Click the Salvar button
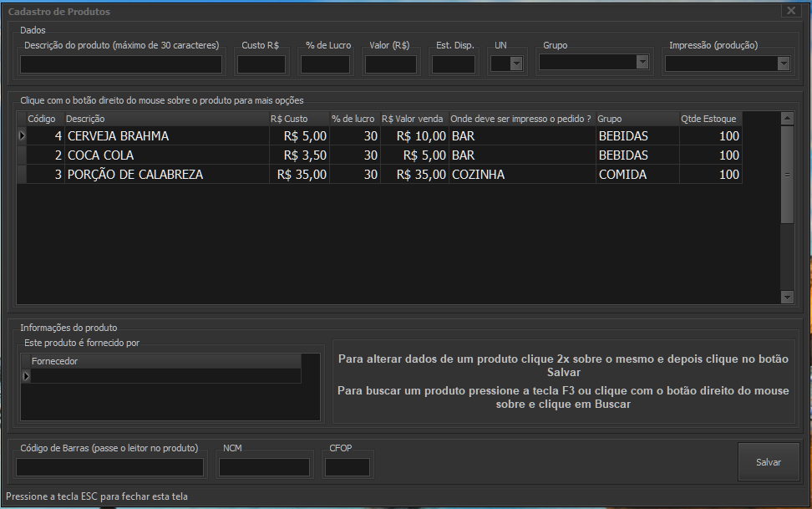This screenshot has height=509, width=812. [x=768, y=461]
